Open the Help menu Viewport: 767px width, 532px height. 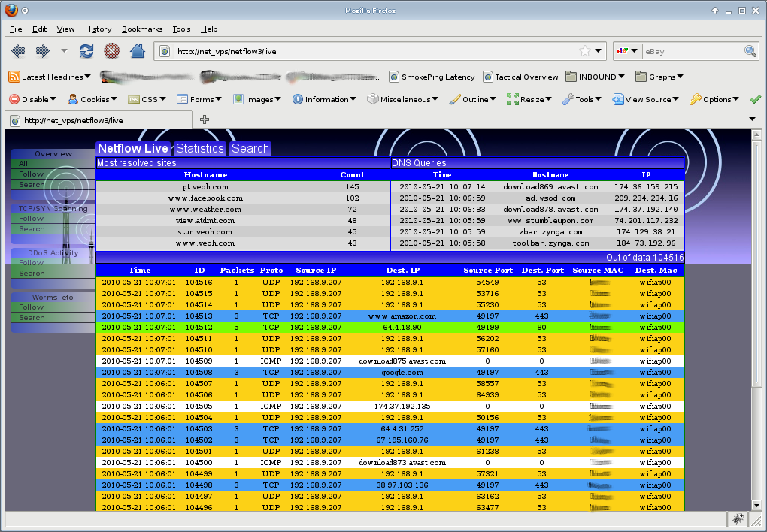click(209, 29)
